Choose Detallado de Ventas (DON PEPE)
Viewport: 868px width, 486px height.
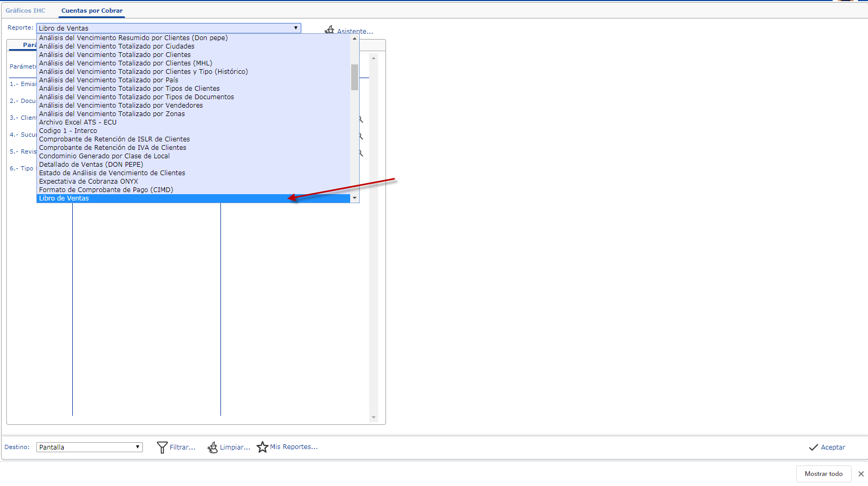pyautogui.click(x=193, y=165)
